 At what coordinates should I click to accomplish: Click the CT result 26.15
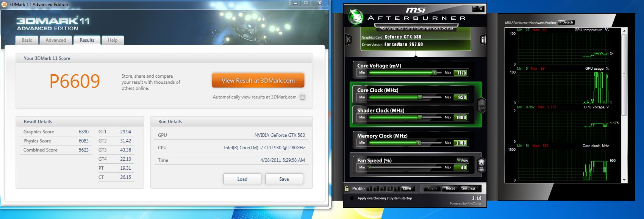125,177
